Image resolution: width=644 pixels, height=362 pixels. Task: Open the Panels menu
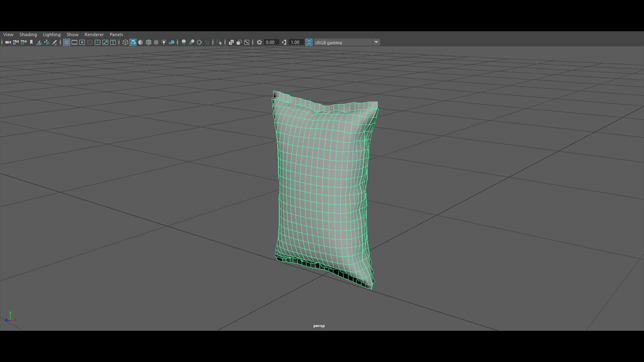pos(116,35)
